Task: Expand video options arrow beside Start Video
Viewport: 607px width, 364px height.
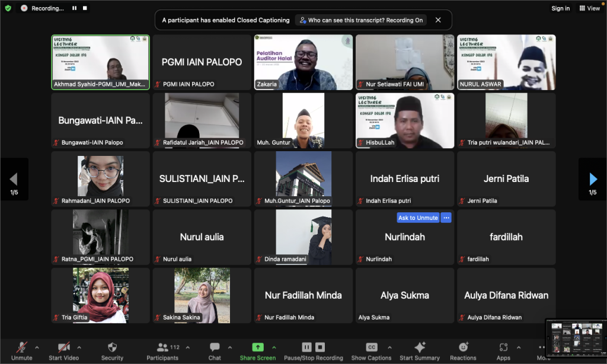Action: coord(79,347)
